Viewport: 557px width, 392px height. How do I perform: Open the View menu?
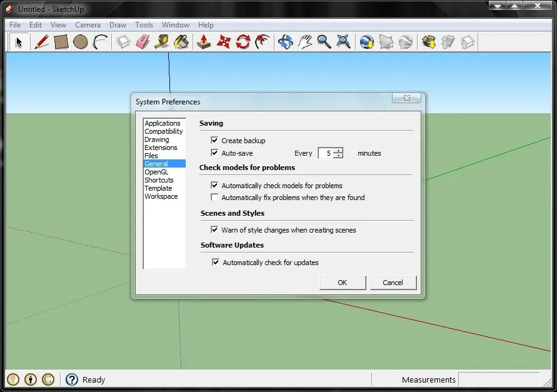(58, 25)
